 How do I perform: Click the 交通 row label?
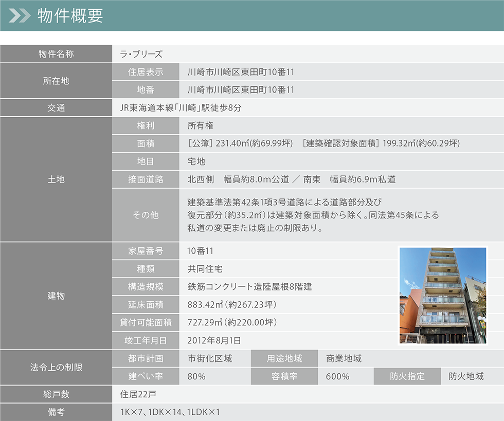[x=56, y=108]
